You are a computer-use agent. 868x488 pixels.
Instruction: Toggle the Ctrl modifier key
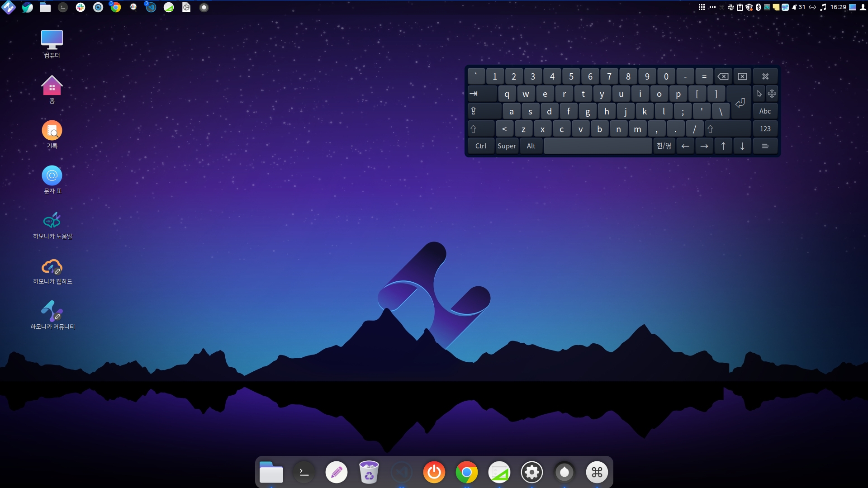point(480,146)
